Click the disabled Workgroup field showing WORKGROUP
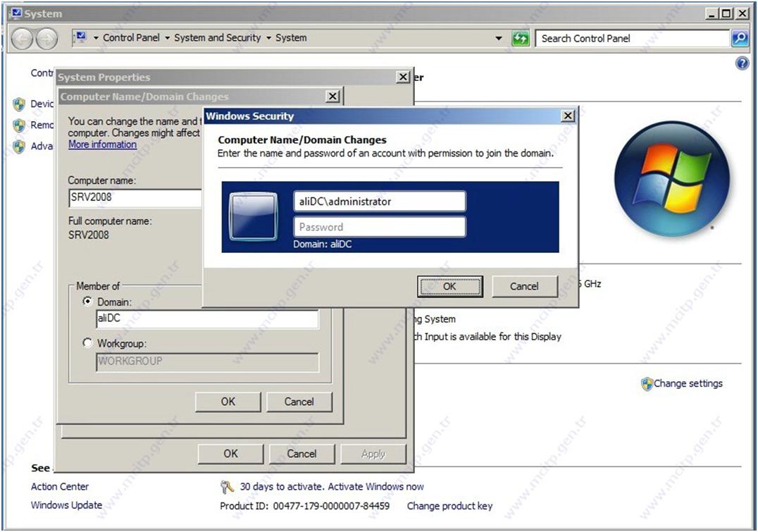Image resolution: width=758 pixels, height=532 pixels. click(x=207, y=361)
